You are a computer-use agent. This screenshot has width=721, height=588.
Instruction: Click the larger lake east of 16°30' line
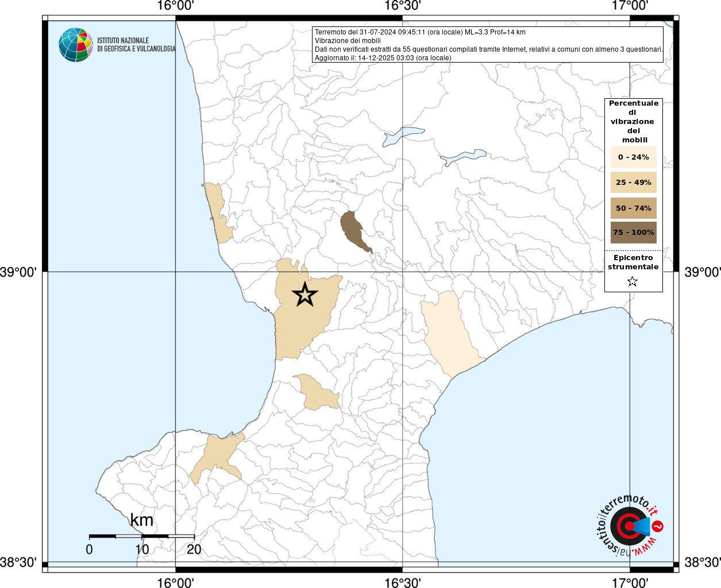click(x=462, y=157)
